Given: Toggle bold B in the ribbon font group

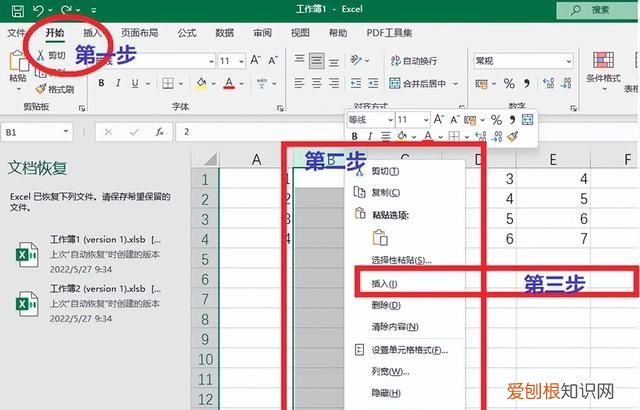Looking at the screenshot, I should [101, 83].
